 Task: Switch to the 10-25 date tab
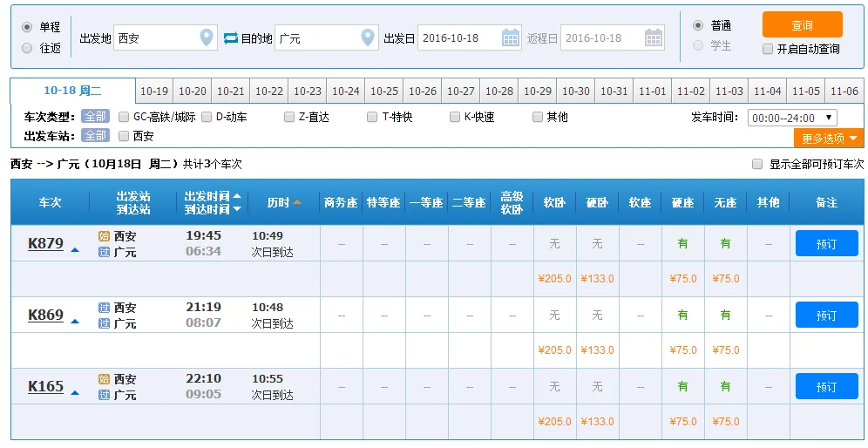click(384, 91)
